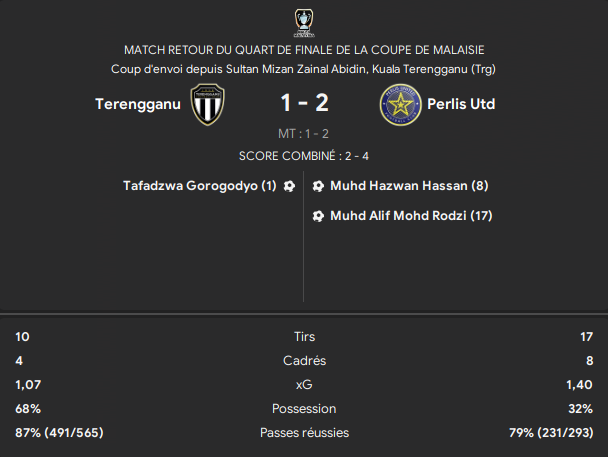
Task: Click the Malaysia Cup trophy icon
Action: pyautogui.click(x=304, y=23)
